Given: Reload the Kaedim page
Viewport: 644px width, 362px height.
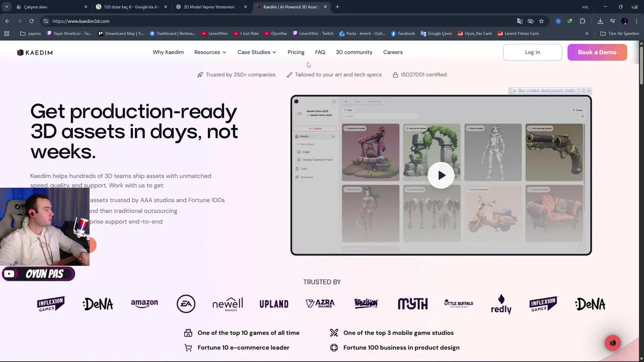Looking at the screenshot, I should [31, 21].
